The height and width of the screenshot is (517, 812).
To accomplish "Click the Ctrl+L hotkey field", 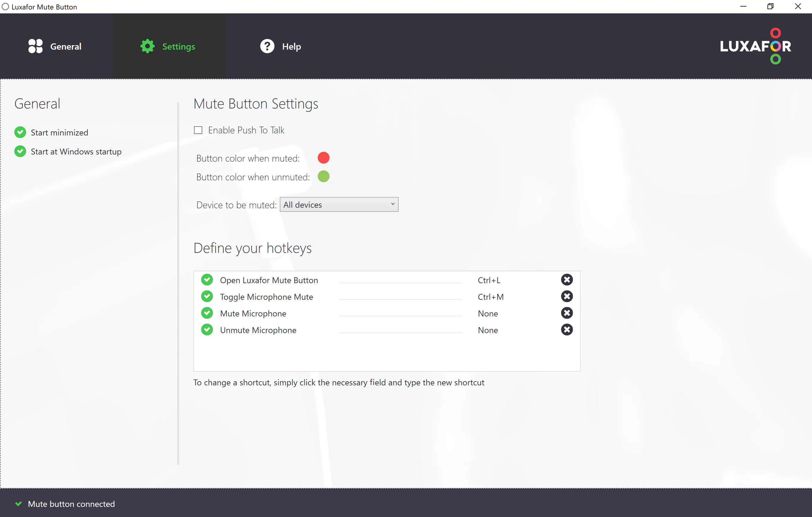I will click(489, 280).
